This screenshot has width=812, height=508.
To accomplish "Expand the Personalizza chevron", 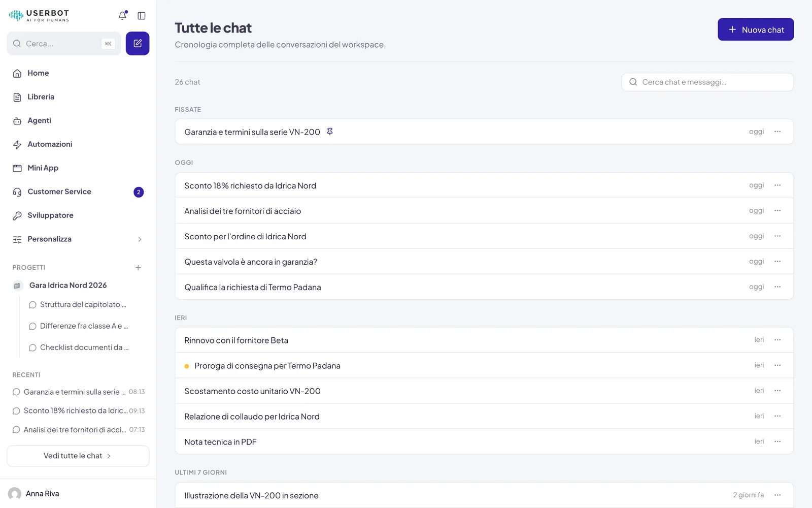I will pyautogui.click(x=140, y=239).
